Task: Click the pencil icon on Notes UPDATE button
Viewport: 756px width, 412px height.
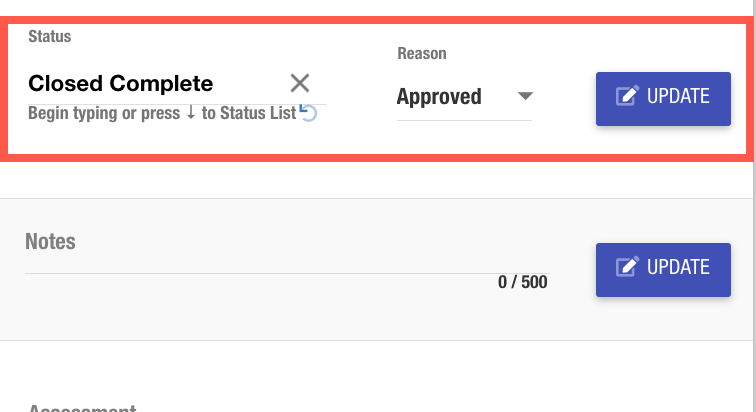Action: pyautogui.click(x=627, y=267)
